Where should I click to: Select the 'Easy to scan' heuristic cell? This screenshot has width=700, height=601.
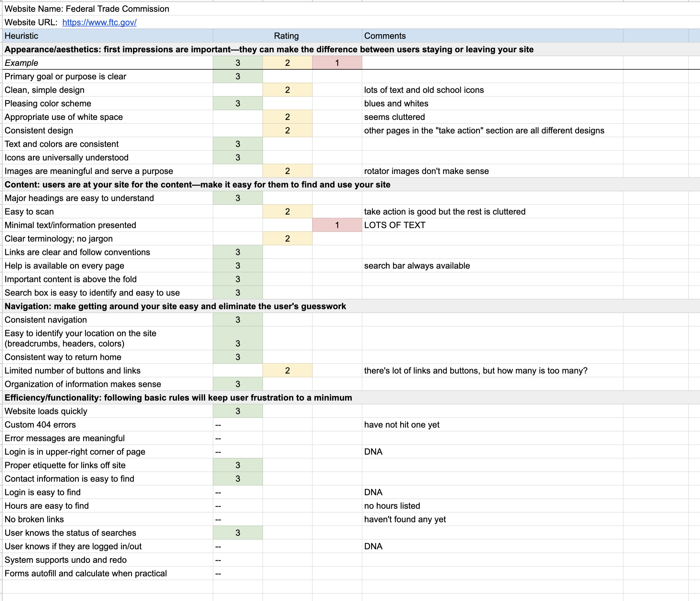pos(108,212)
